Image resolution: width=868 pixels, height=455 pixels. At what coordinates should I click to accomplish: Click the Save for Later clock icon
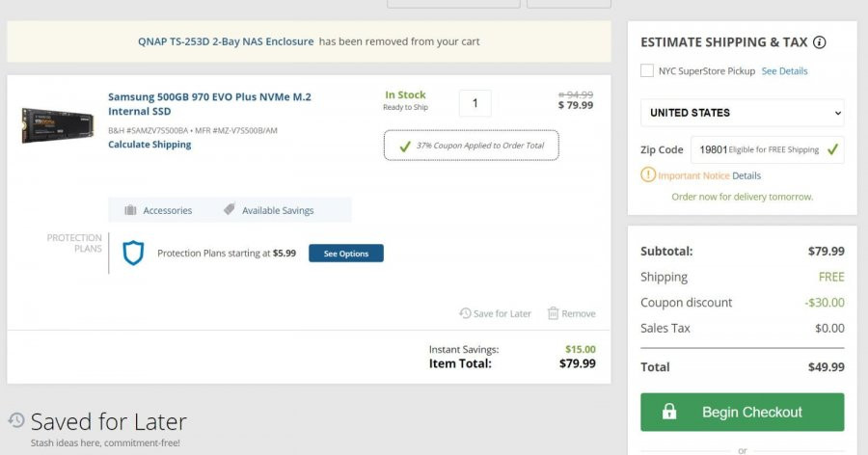pyautogui.click(x=465, y=313)
